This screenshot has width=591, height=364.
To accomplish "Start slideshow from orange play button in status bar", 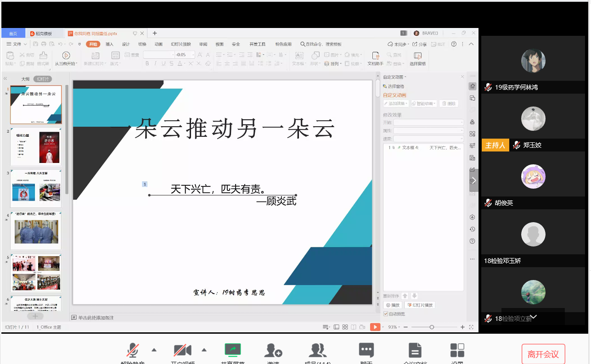I will [375, 327].
